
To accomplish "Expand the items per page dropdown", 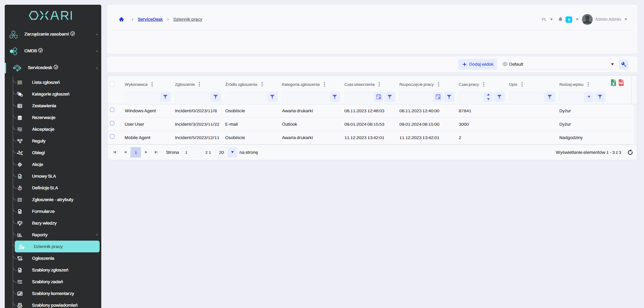I will coord(232,152).
